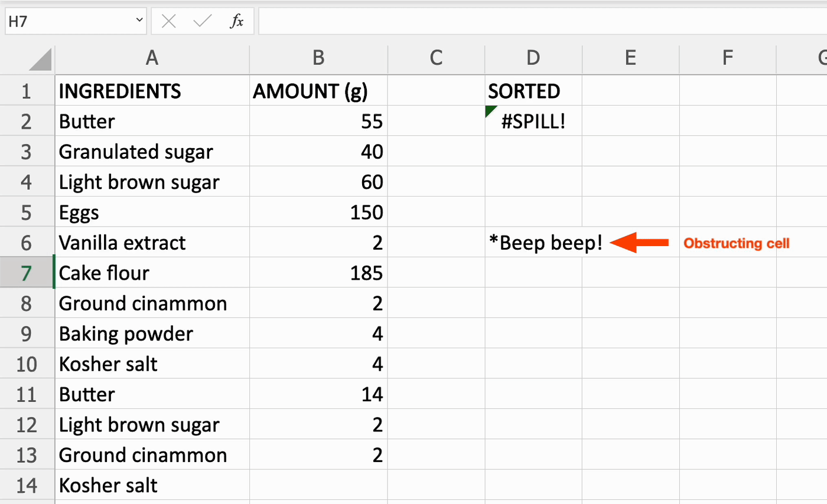Click the #SPILL! error cell
Viewport: 827px width, 504px height.
click(x=533, y=122)
